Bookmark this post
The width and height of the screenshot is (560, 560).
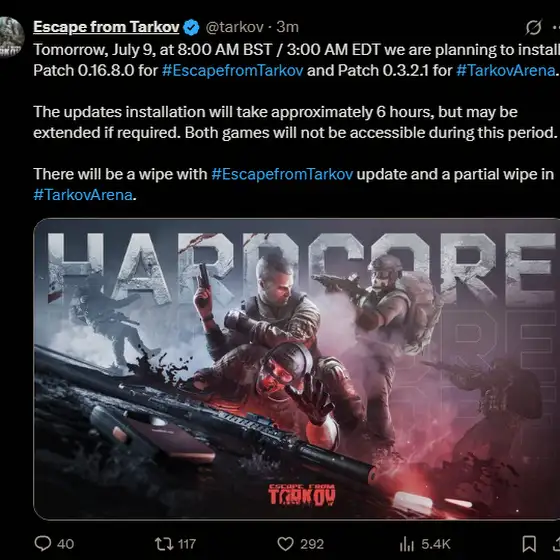tap(529, 544)
